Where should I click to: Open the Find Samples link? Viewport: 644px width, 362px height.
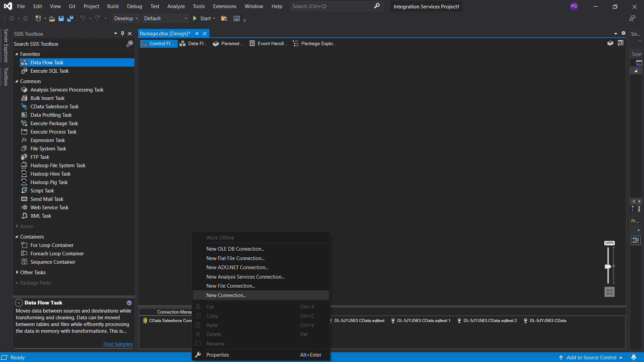118,344
